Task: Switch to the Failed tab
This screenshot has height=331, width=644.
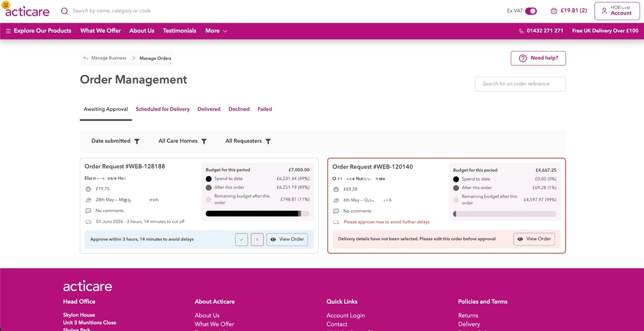Action: (x=265, y=109)
